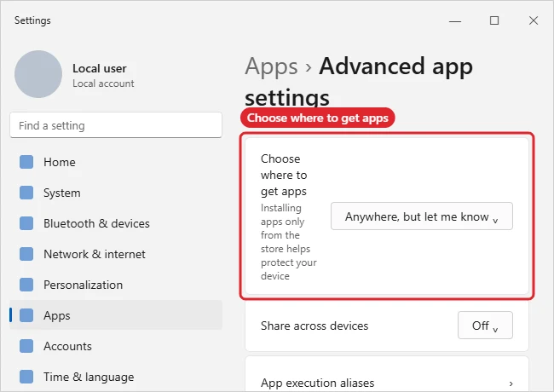
Task: Click the Choose where to get apps card title
Action: pyautogui.click(x=284, y=176)
